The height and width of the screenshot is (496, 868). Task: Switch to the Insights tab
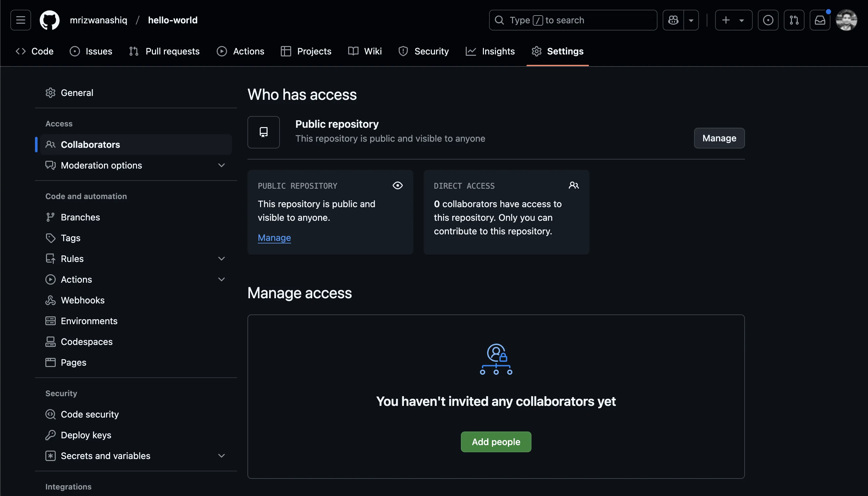point(490,51)
